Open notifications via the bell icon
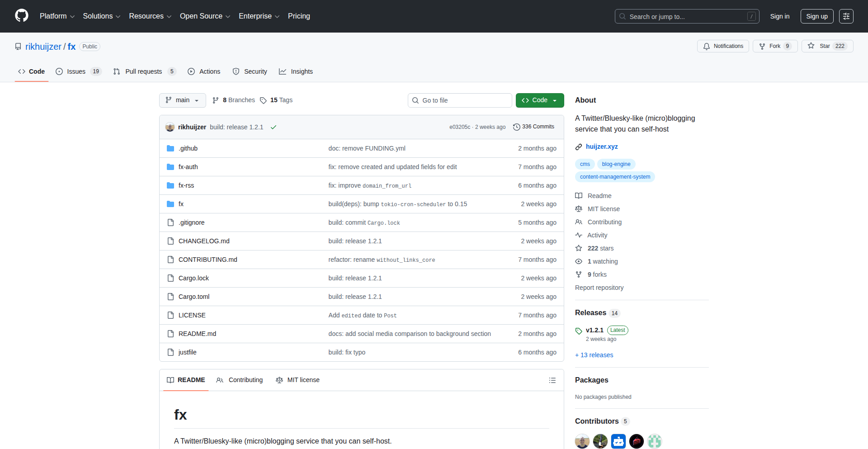Viewport: 868px width, 449px height. 707,46
